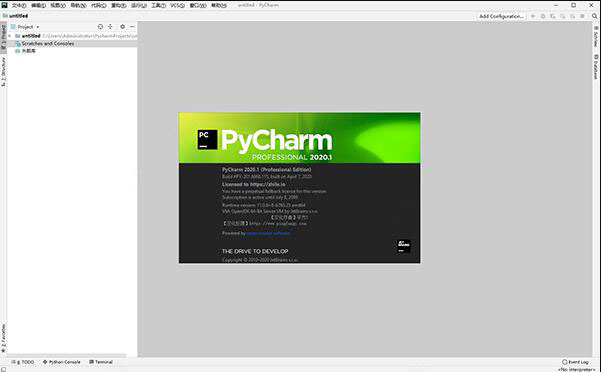The width and height of the screenshot is (601, 372).
Task: Open the 帮助(H) Help menu
Action: pyautogui.click(x=219, y=5)
